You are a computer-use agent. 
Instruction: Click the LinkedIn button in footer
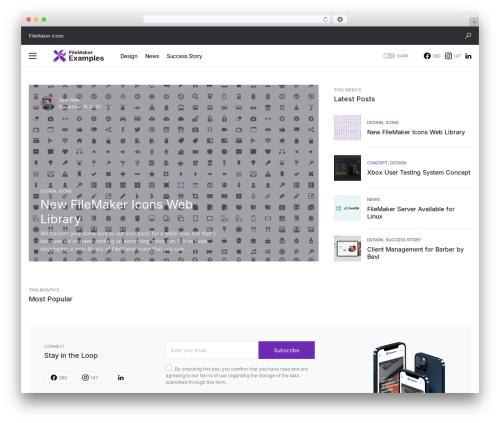click(121, 378)
